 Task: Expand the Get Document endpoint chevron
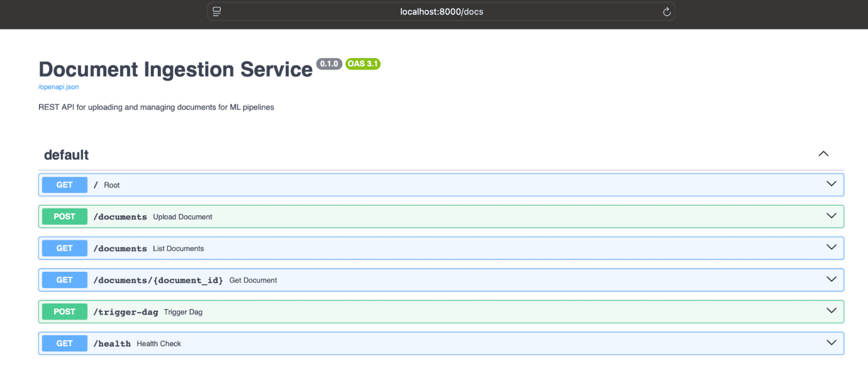[x=831, y=279]
